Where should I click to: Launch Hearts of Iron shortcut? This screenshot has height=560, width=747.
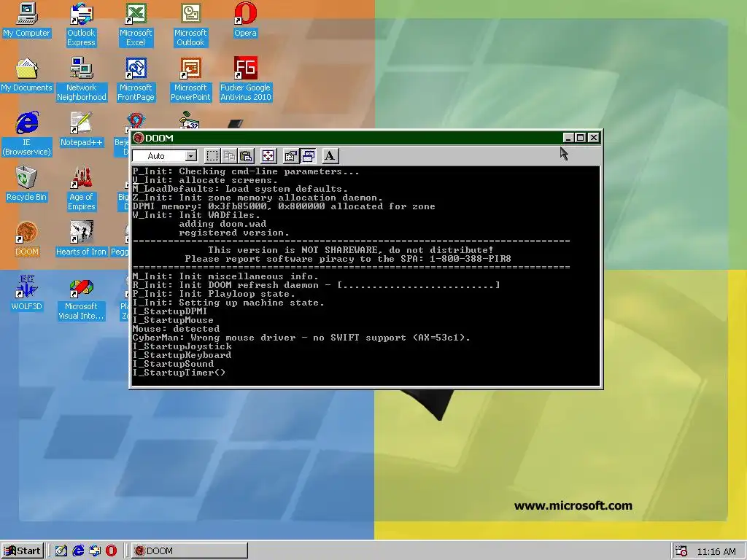[81, 239]
